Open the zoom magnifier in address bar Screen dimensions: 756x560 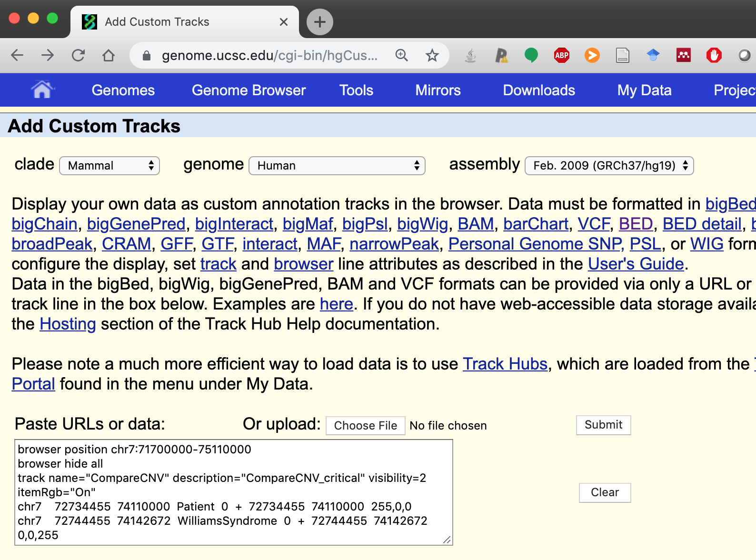[402, 56]
